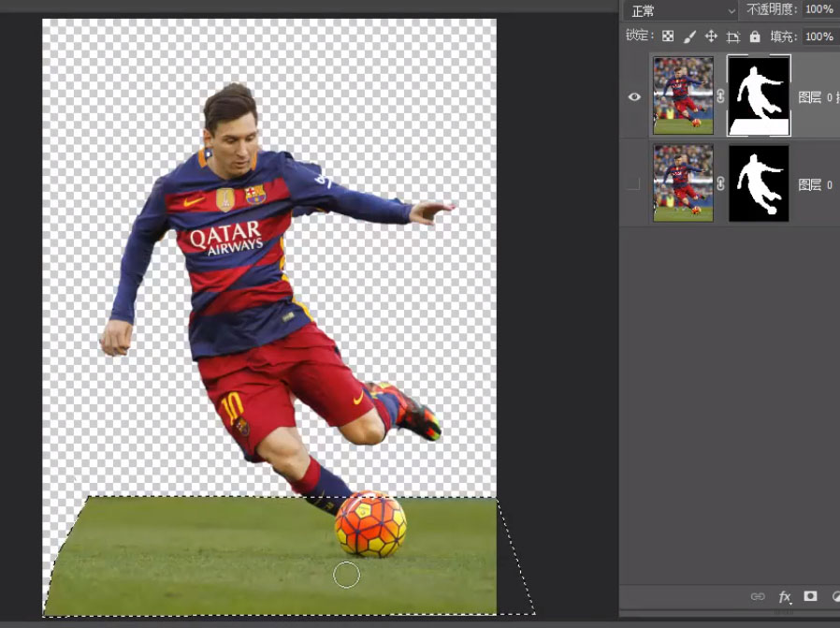This screenshot has height=628, width=840.
Task: Toggle lock position move icon
Action: coord(711,36)
